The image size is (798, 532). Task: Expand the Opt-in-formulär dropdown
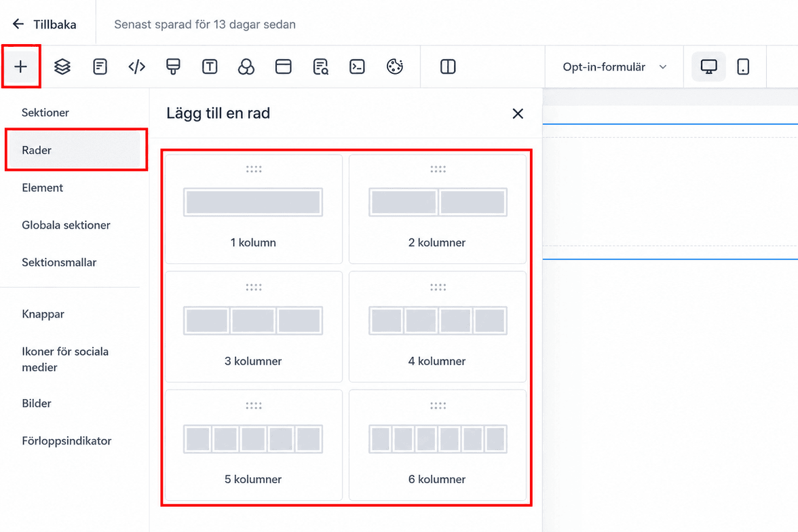click(x=614, y=66)
